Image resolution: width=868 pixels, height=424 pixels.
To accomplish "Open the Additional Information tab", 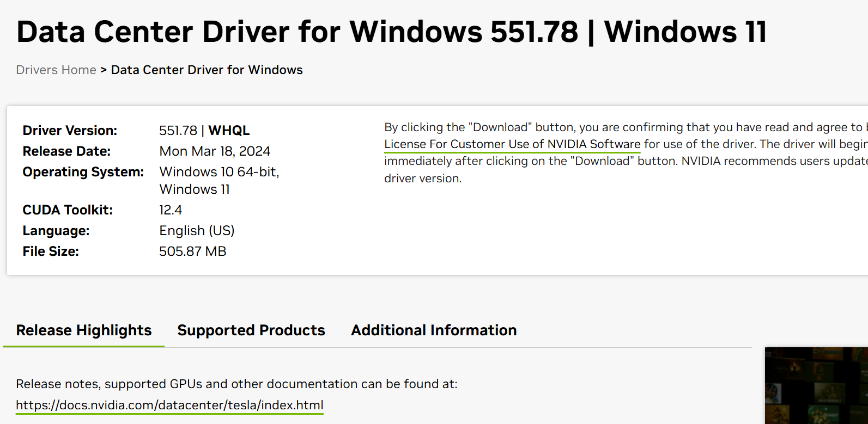I will [434, 330].
